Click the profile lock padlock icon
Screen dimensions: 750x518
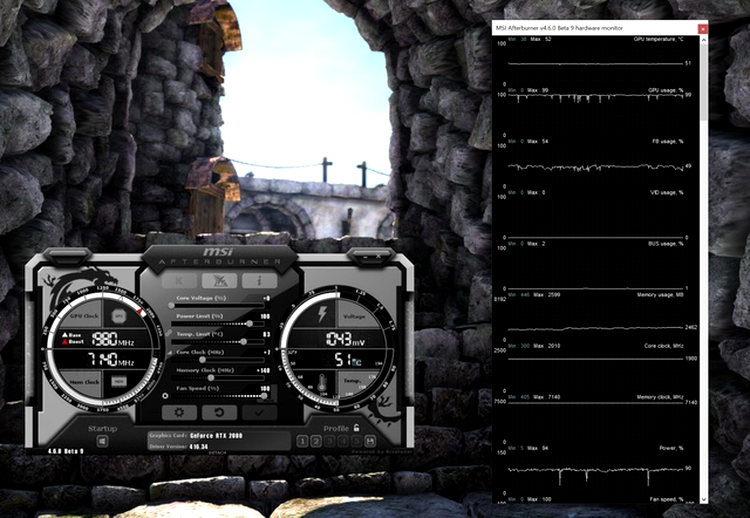pyautogui.click(x=356, y=428)
